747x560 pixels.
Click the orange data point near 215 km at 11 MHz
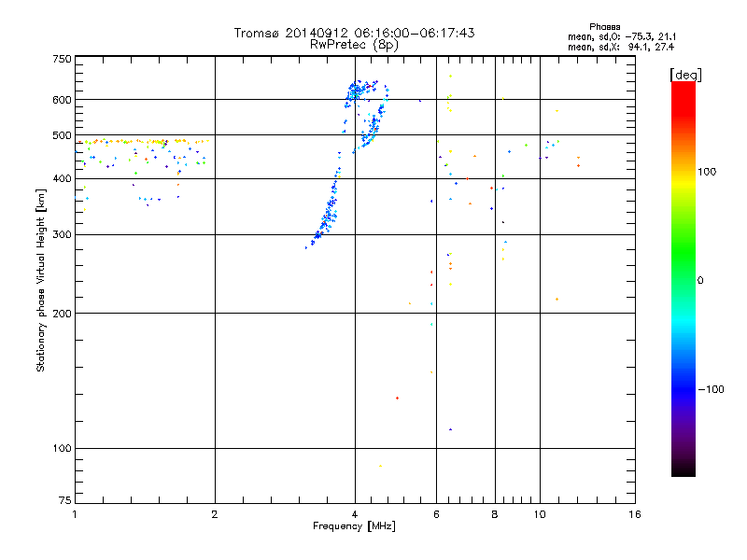[x=557, y=299]
